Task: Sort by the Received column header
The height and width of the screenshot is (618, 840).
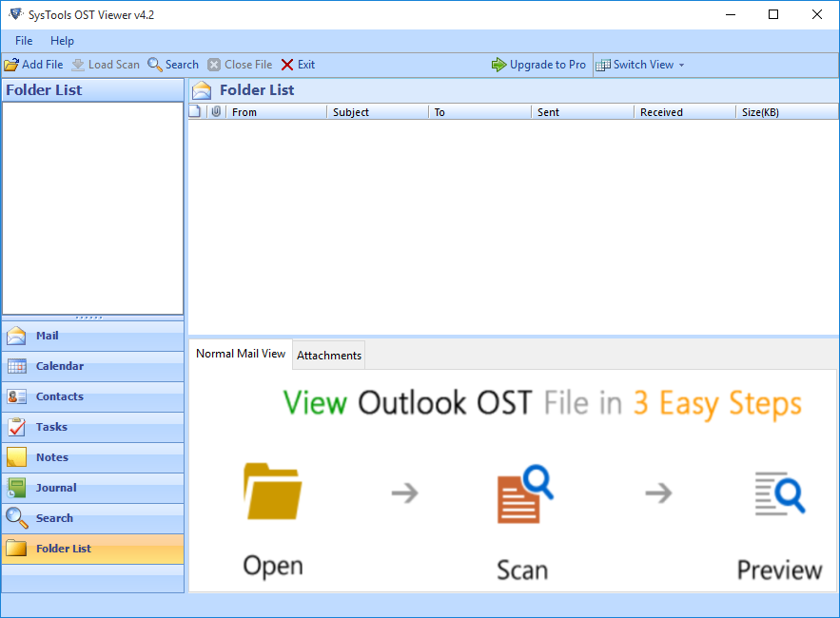Action: pos(685,112)
